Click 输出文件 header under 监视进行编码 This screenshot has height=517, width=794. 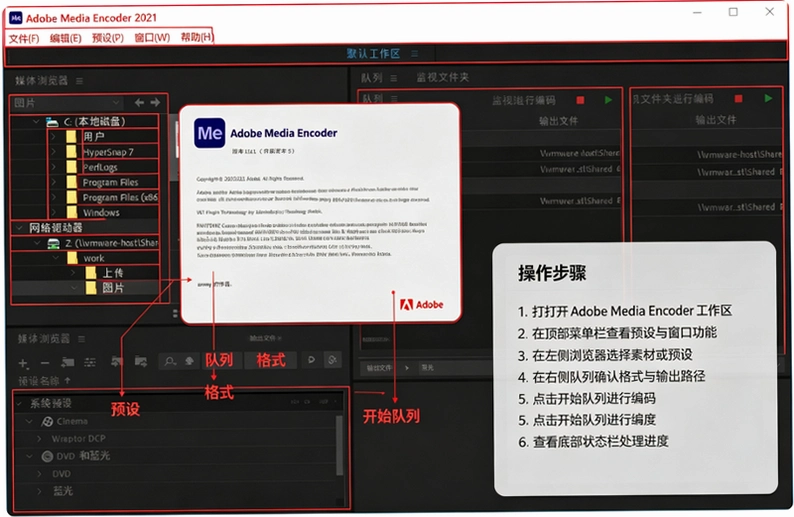[x=558, y=121]
